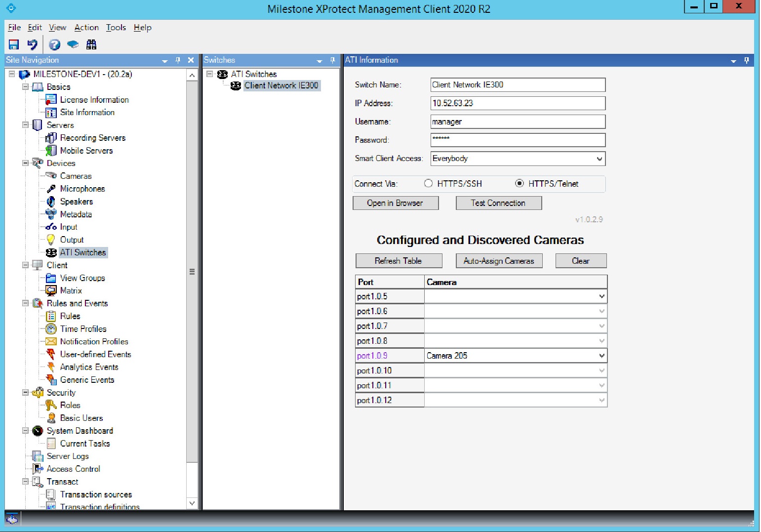The height and width of the screenshot is (532, 761).
Task: Click the book toolbar icon
Action: 73,44
